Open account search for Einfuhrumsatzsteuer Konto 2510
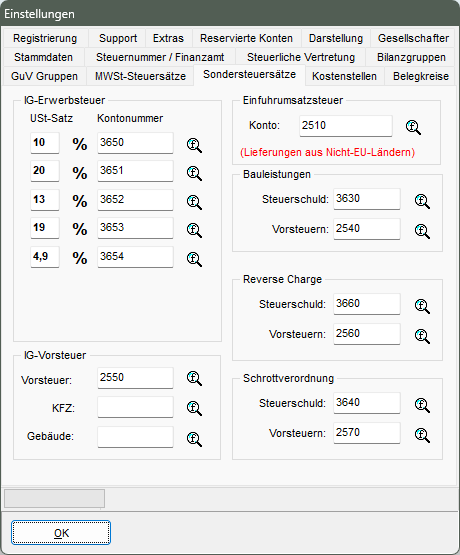The image size is (460, 555). 413,127
